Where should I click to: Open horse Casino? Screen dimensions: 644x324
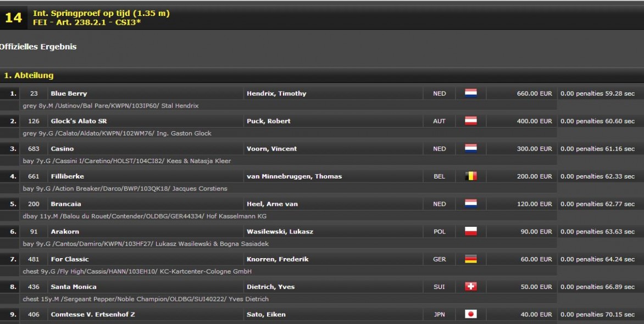[63, 149]
